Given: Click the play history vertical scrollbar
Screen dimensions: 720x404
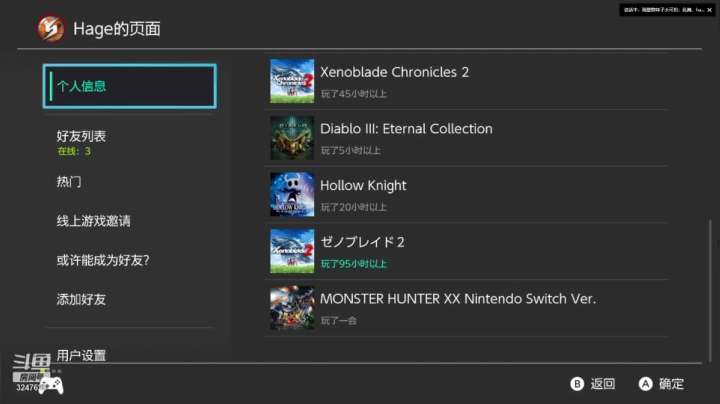Looking at the screenshot, I should point(710,290).
